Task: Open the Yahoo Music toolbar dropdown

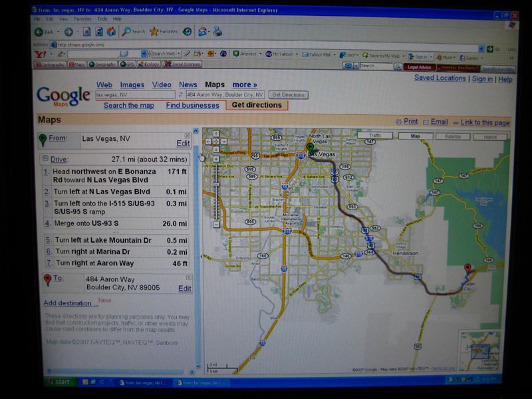Action: (454, 57)
